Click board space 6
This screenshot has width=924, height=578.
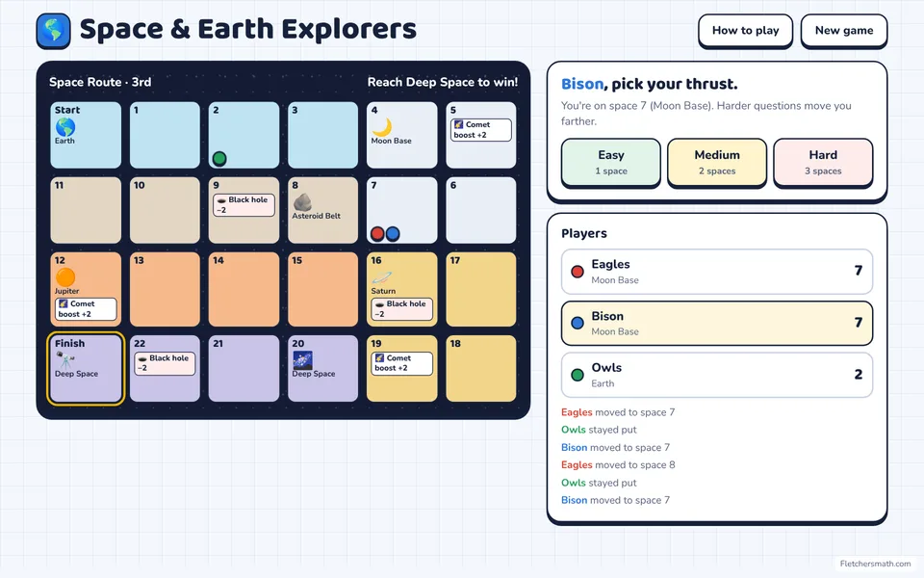(481, 211)
